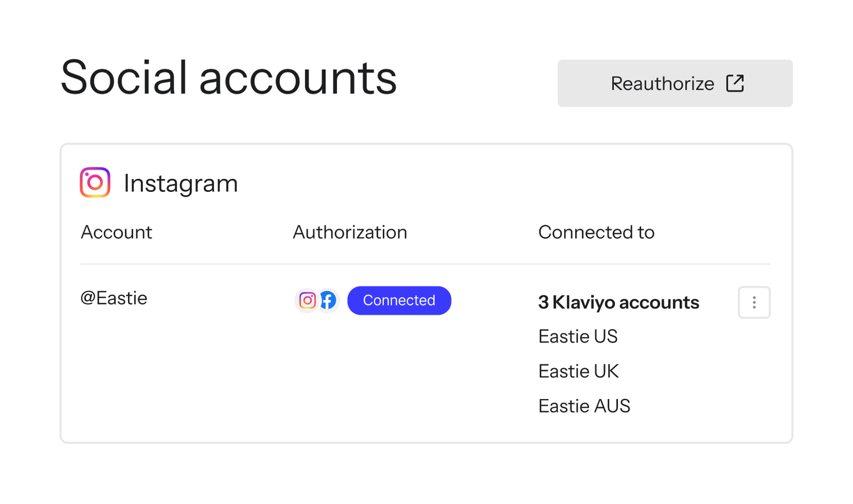This screenshot has height=504, width=853.
Task: Click the Facebook authorization icon
Action: click(x=328, y=300)
